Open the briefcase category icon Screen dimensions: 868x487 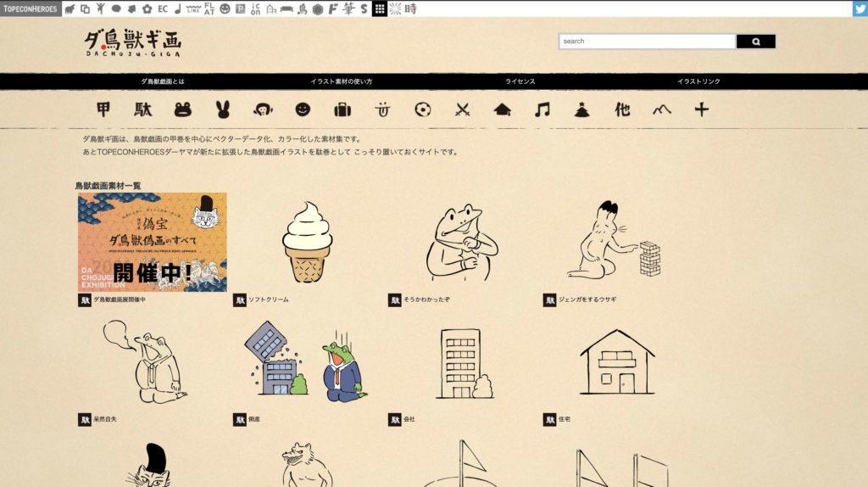(342, 109)
